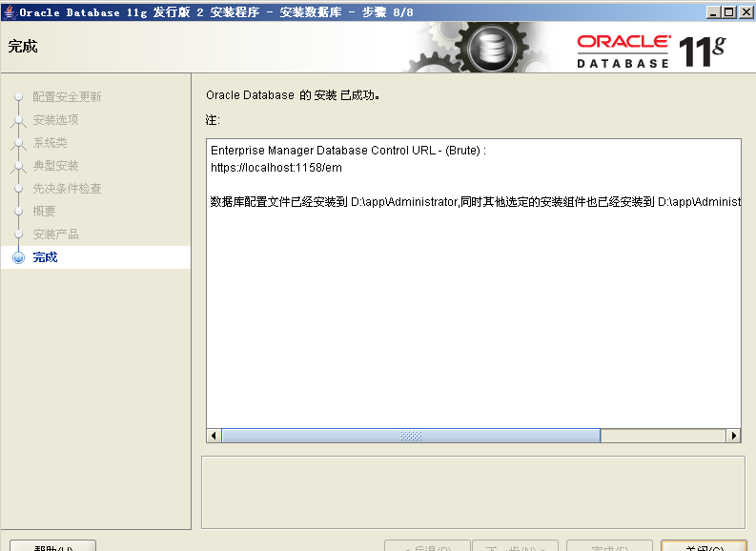Click the 关闭(C) button
The image size is (756, 551).
click(704, 545)
